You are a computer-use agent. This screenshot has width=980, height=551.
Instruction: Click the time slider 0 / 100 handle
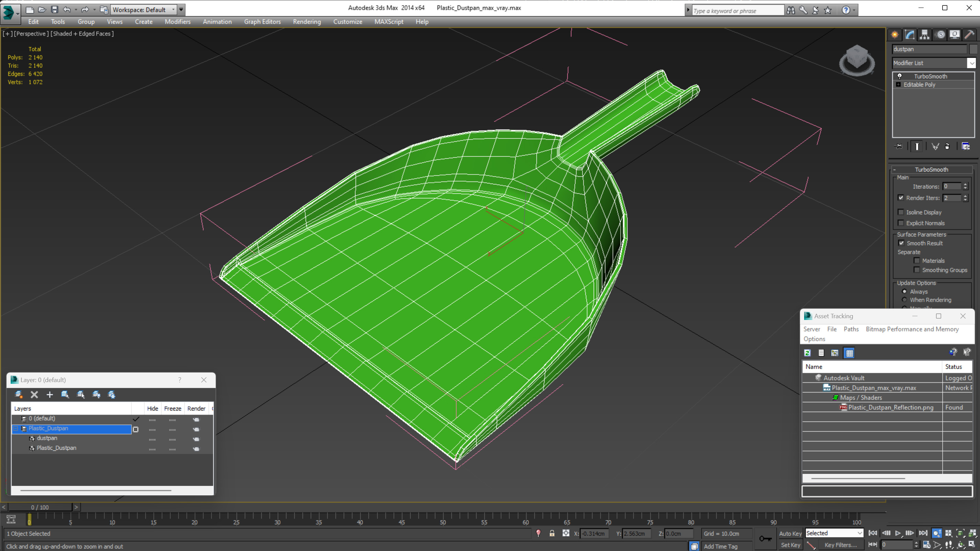[x=40, y=507]
